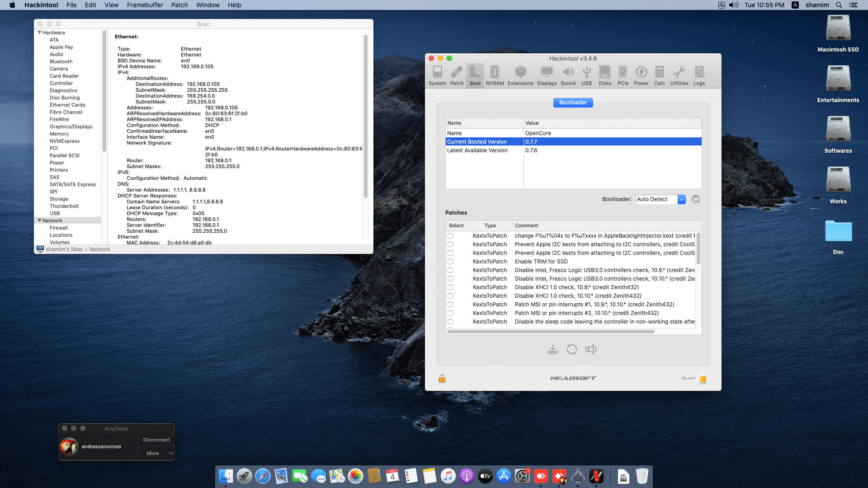Click the patches list horizontal scrollbar
The image size is (868, 488).
[x=551, y=332]
